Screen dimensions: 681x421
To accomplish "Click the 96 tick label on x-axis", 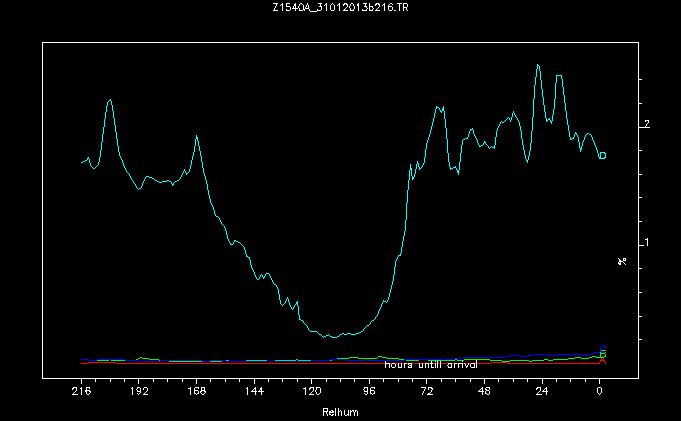I will [x=370, y=393].
